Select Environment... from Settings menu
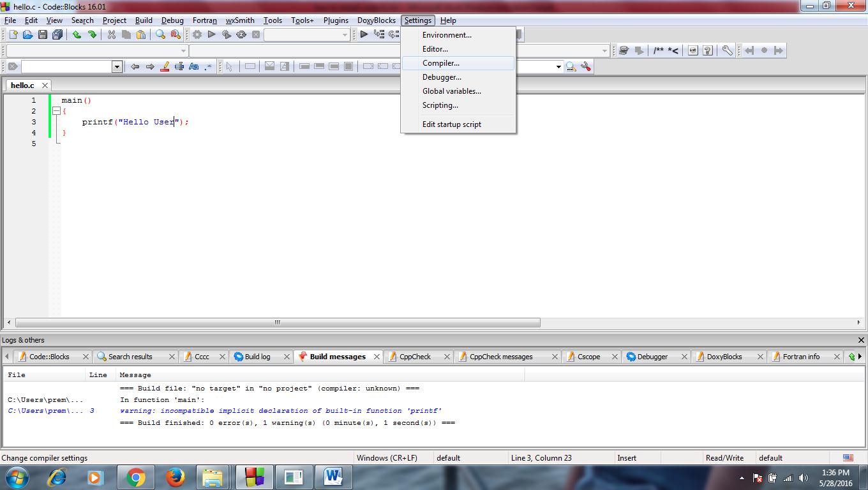Viewport: 868px width, 490px height. point(458,35)
